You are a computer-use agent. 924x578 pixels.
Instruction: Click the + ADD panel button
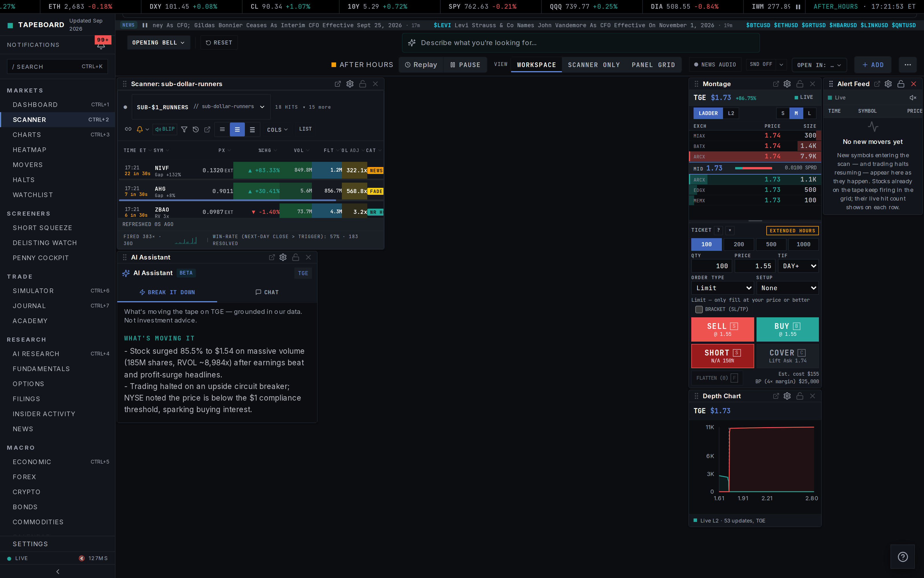click(x=873, y=65)
